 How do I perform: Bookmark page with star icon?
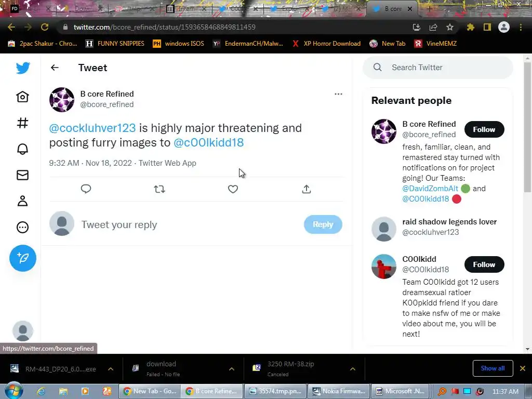pyautogui.click(x=450, y=27)
